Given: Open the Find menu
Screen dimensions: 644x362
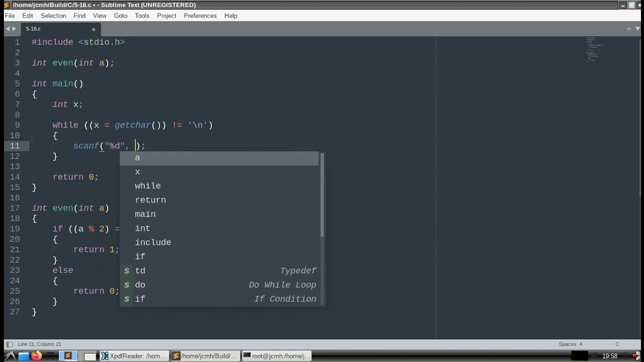Looking at the screenshot, I should [79, 16].
